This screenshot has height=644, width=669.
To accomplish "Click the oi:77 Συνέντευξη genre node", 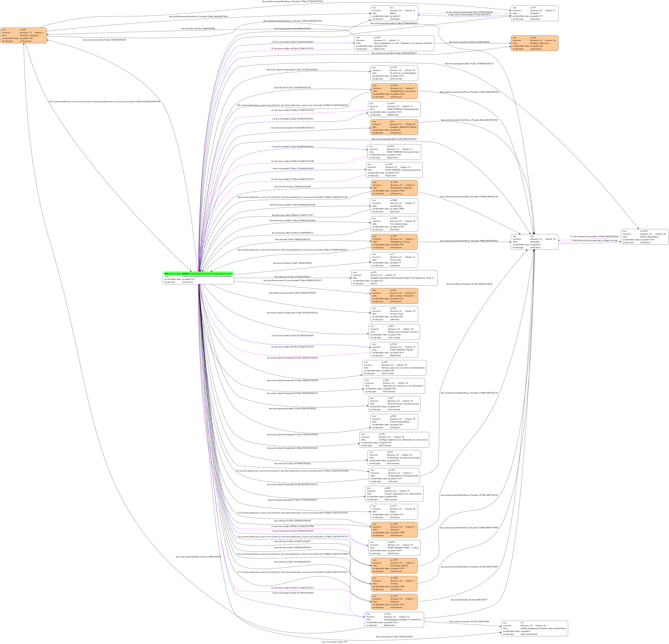I will (394, 260).
